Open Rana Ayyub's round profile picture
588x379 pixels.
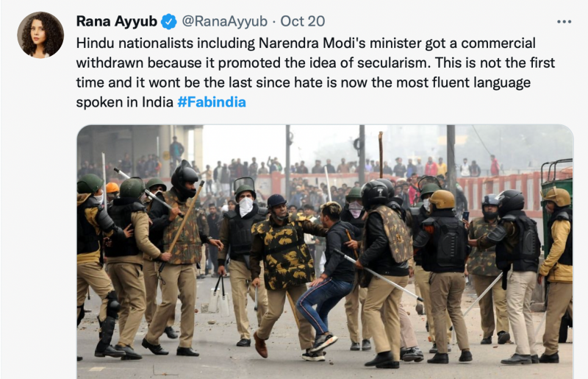(x=40, y=35)
